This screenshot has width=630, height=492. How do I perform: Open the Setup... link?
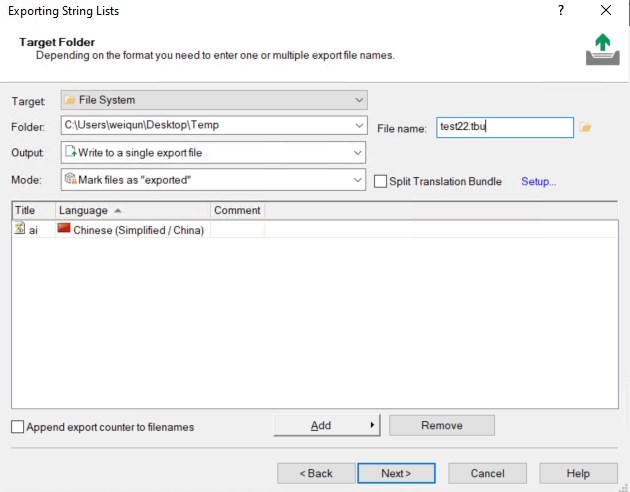(x=538, y=181)
